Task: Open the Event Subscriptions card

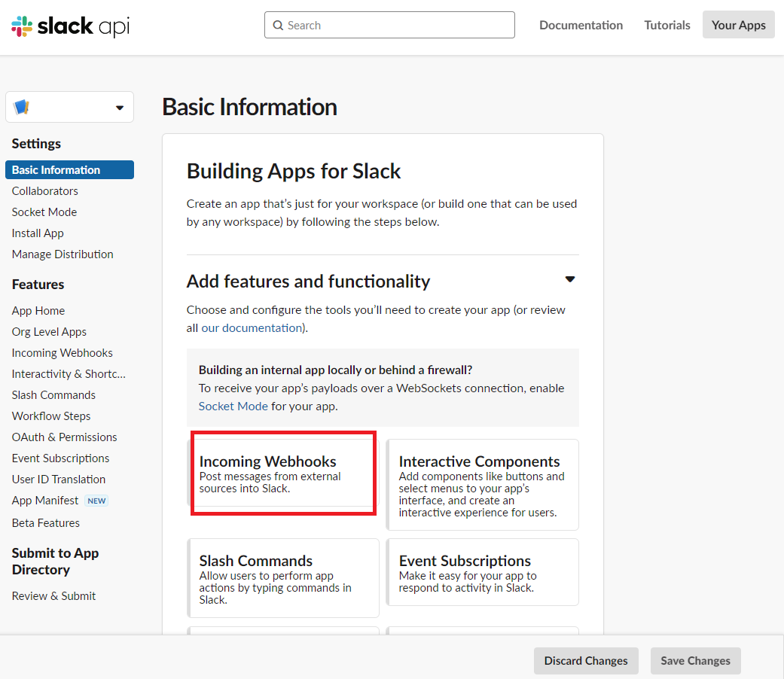Action: (x=482, y=572)
